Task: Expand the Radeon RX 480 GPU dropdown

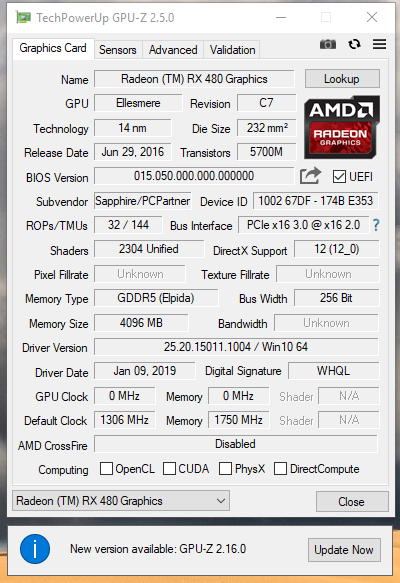Action: tap(121, 500)
